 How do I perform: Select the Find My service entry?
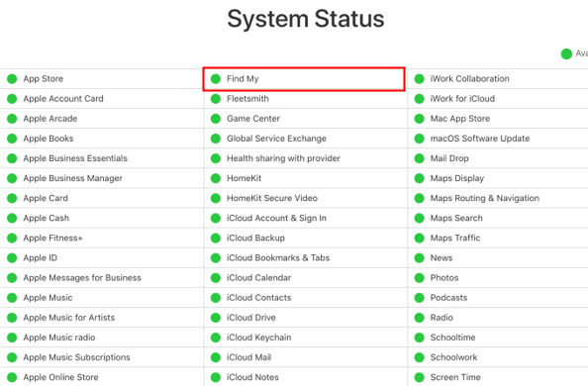tap(304, 79)
